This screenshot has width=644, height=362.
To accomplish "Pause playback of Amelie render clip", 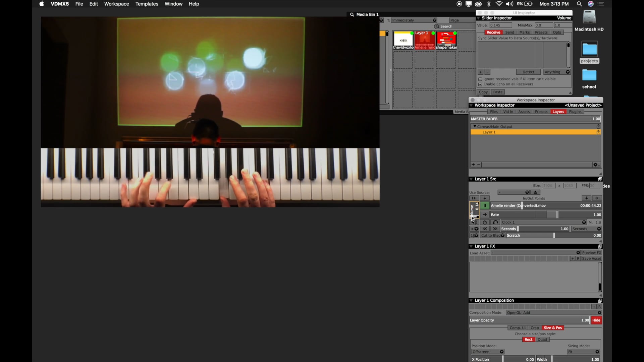I will tap(485, 205).
